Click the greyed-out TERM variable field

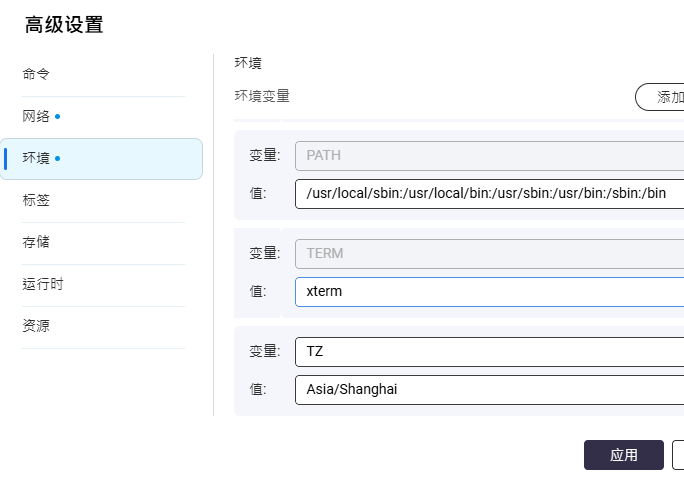coord(489,254)
